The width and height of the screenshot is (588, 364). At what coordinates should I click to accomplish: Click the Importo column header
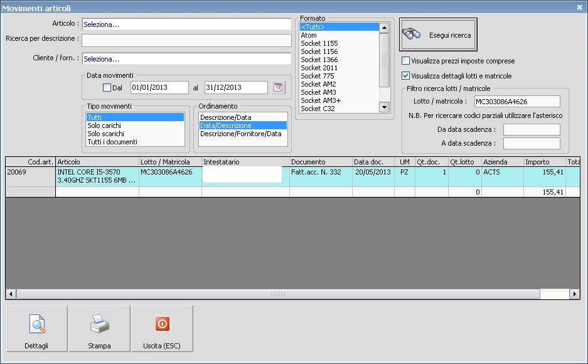pos(545,162)
